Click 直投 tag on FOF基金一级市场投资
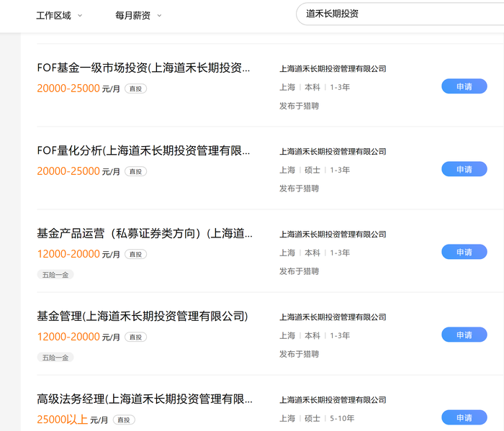This screenshot has height=431, width=504. click(135, 89)
